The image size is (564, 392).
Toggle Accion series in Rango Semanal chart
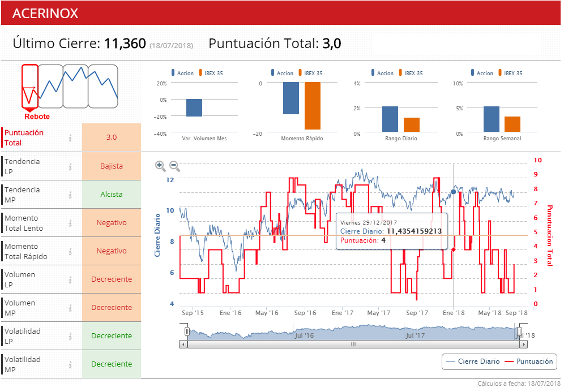(x=482, y=73)
